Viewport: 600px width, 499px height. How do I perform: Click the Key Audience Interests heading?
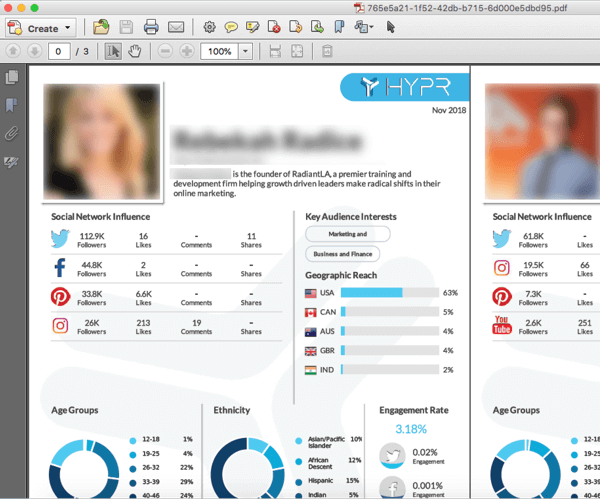[351, 217]
